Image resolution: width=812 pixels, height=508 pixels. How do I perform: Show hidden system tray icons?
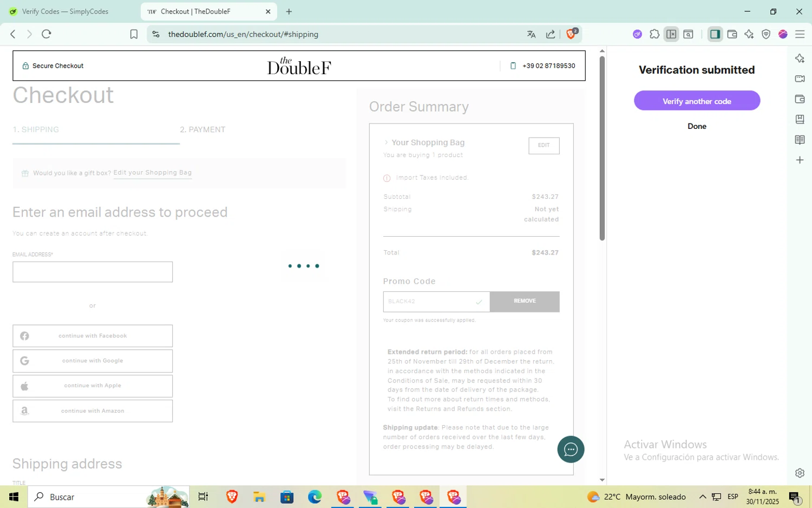point(702,497)
